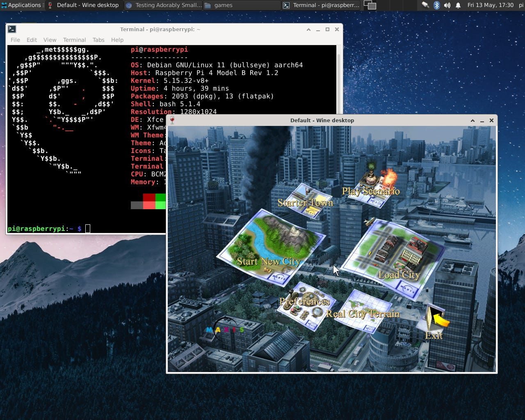Open the Tabs menu in Terminal
Image resolution: width=525 pixels, height=420 pixels.
pos(98,40)
